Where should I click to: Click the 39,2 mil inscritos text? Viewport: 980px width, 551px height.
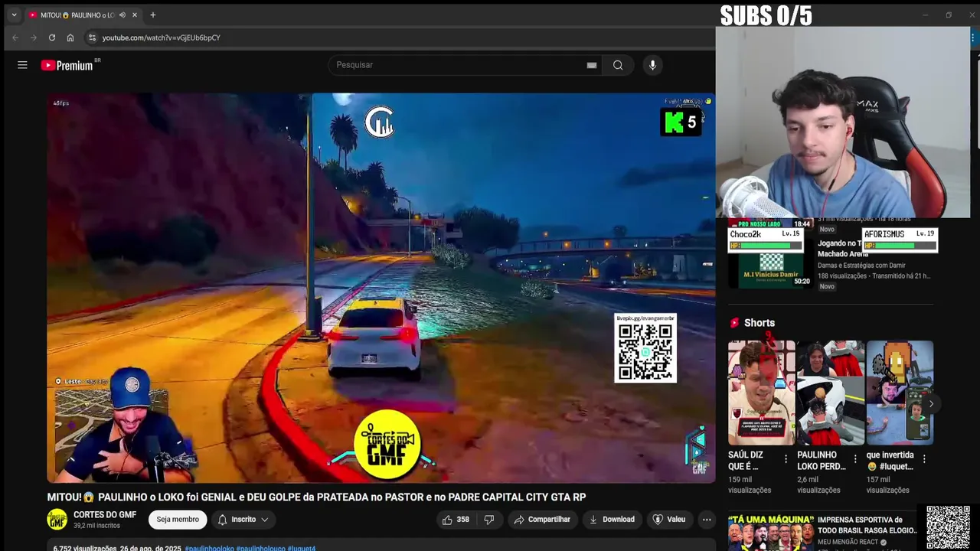pyautogui.click(x=96, y=526)
